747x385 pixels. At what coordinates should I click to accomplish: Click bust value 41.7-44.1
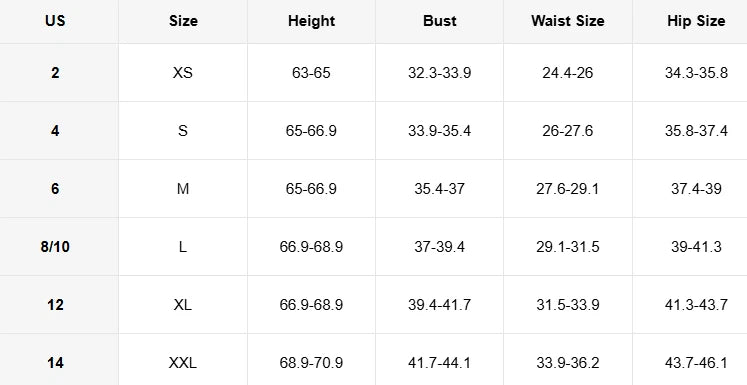click(439, 363)
